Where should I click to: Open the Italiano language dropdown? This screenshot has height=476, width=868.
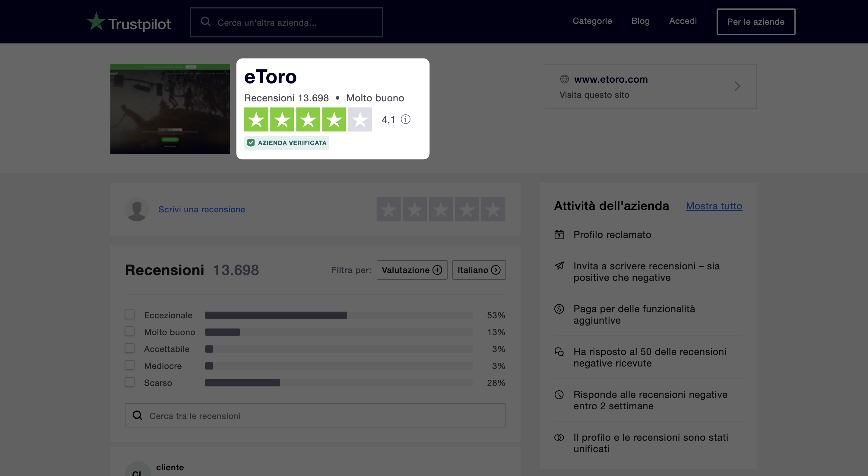(x=479, y=270)
